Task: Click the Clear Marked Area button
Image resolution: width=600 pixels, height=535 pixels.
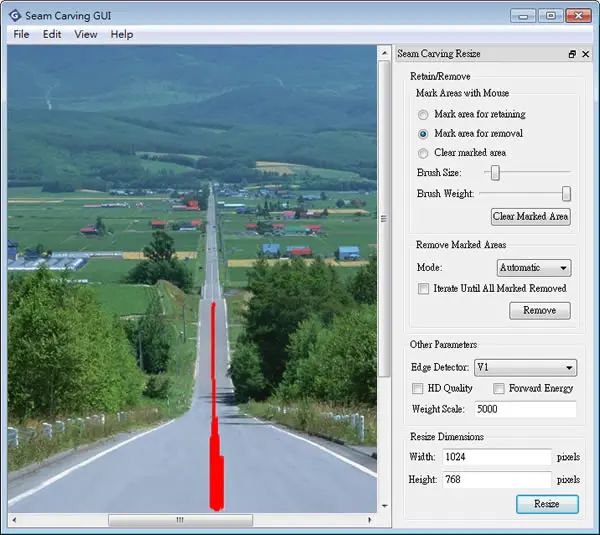Action: [530, 217]
